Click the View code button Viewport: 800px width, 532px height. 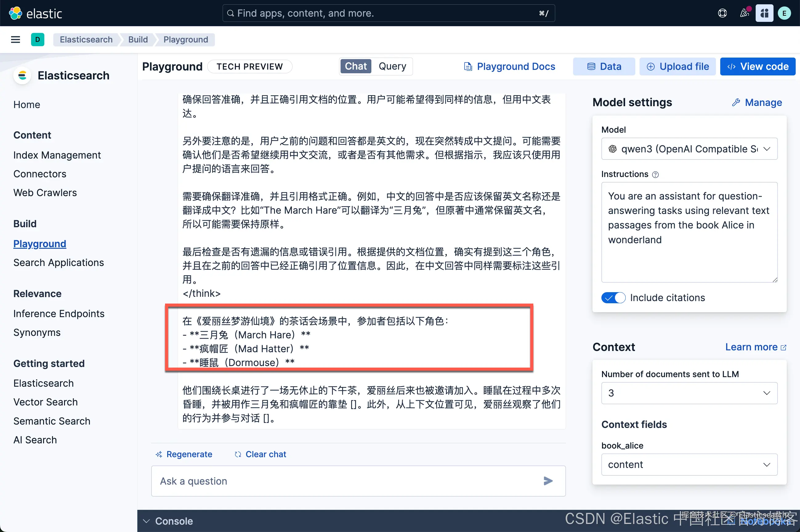(758, 66)
